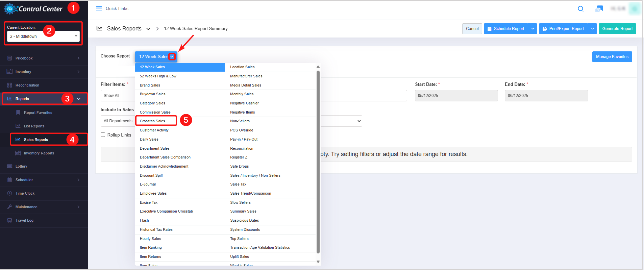Open the Current Location dropdown
Image resolution: width=644 pixels, height=270 pixels.
[x=43, y=36]
